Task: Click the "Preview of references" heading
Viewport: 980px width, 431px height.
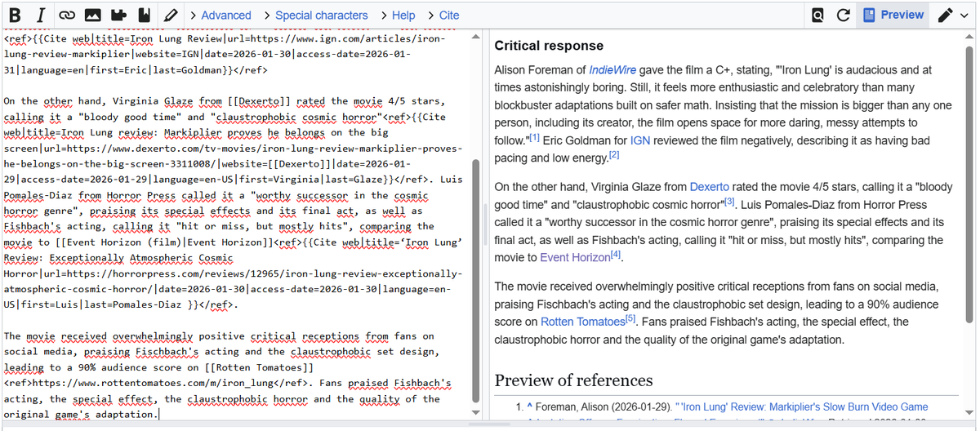Action: 574,380
